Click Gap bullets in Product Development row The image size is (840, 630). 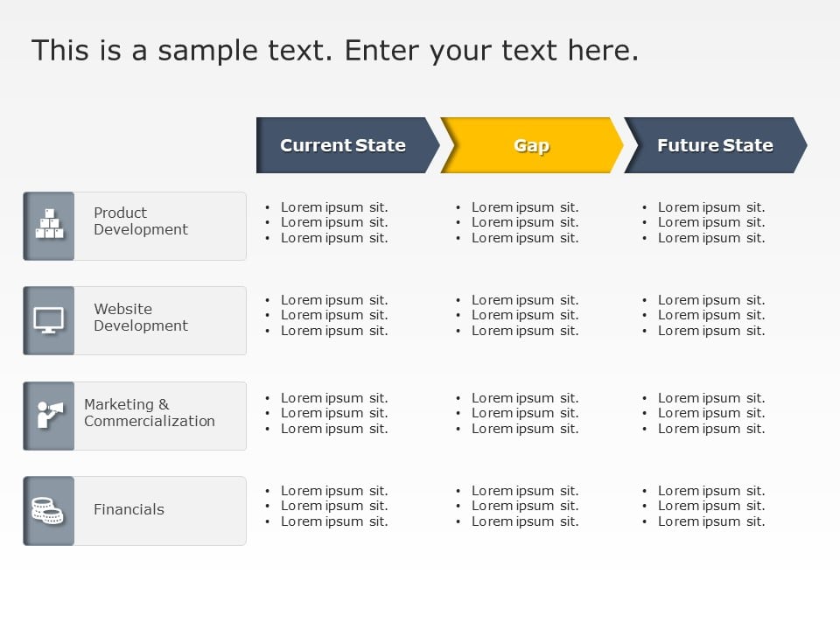[524, 222]
